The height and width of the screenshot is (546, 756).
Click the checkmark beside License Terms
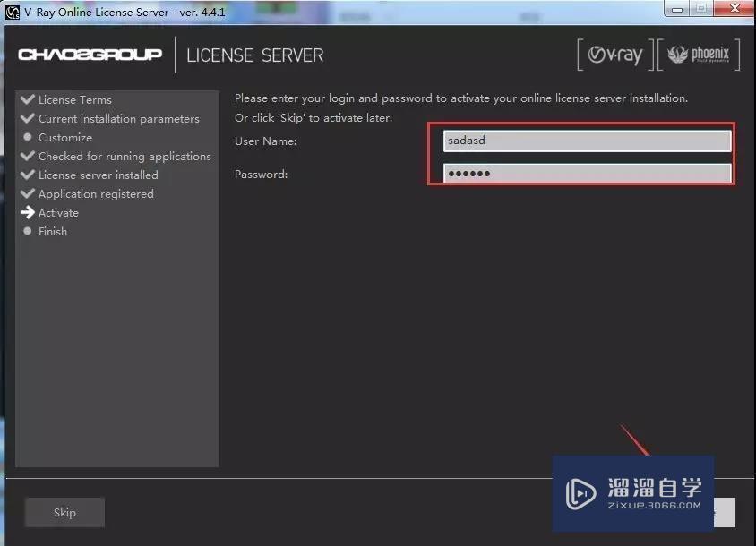tap(28, 99)
